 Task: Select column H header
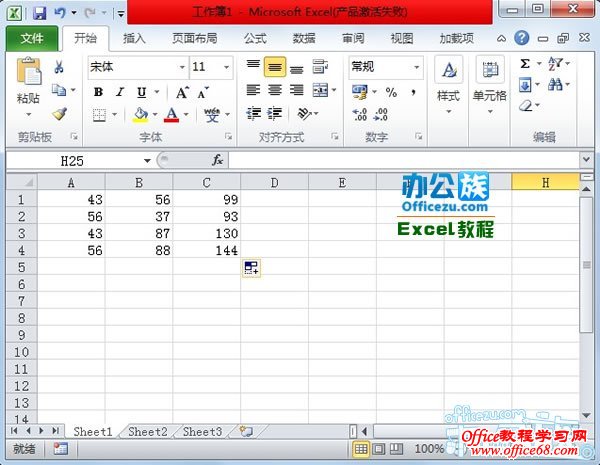click(545, 182)
